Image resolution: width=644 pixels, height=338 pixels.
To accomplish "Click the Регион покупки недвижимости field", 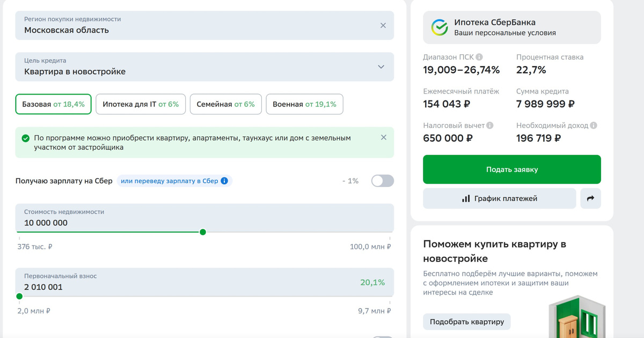I will tap(204, 25).
